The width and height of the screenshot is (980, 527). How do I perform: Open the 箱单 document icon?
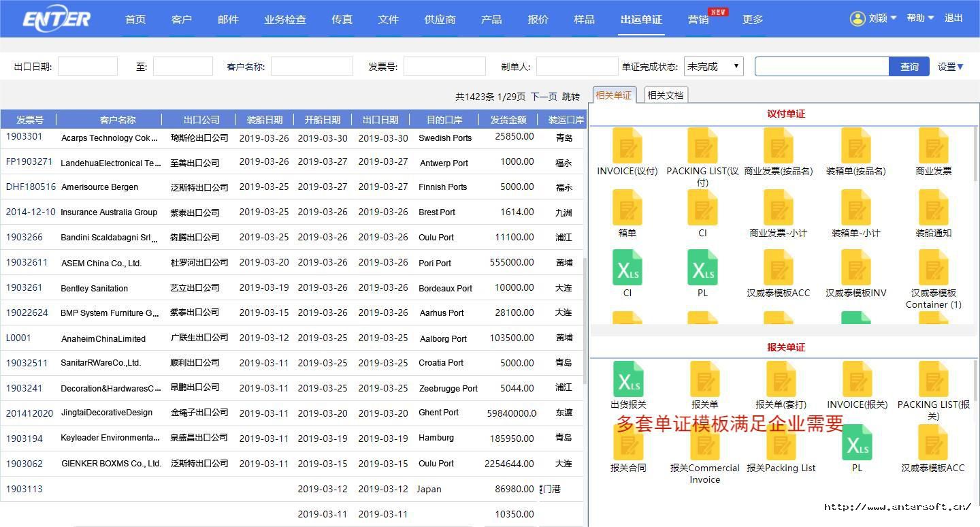(x=627, y=207)
